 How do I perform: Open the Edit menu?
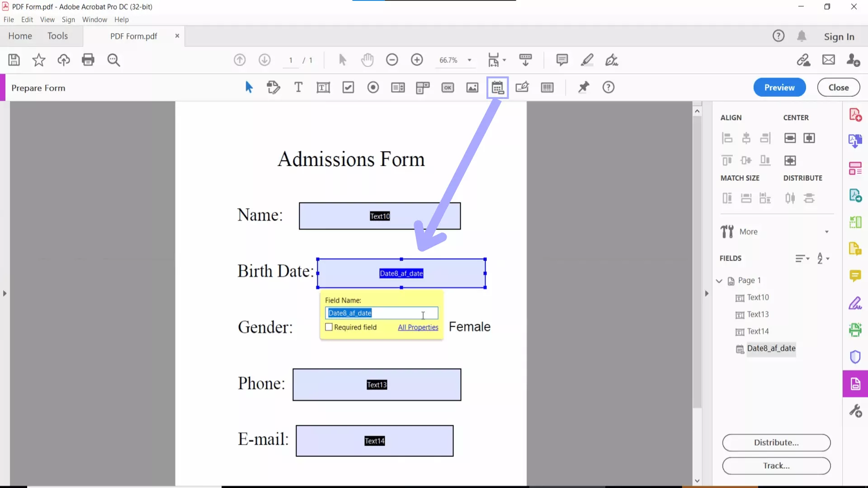[27, 19]
